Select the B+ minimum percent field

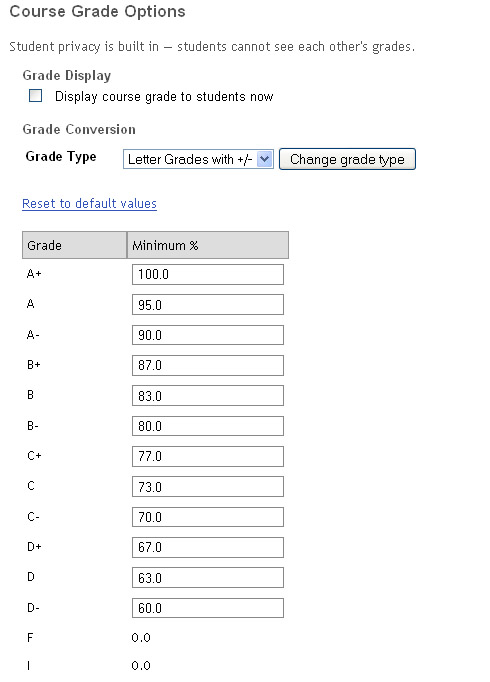208,365
